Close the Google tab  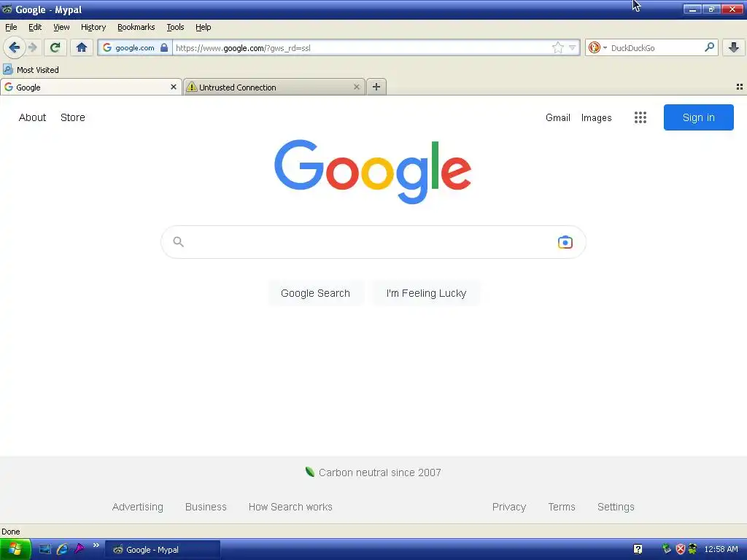coord(174,87)
